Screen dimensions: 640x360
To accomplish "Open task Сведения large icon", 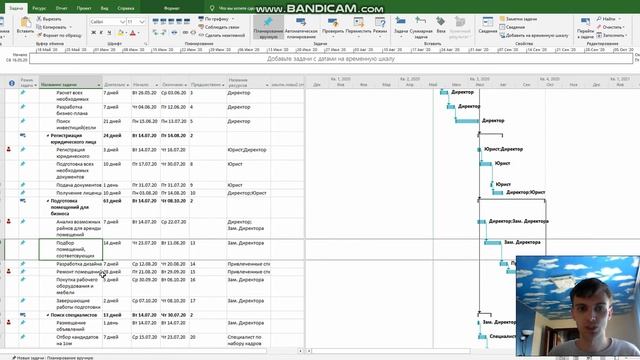I will (487, 22).
